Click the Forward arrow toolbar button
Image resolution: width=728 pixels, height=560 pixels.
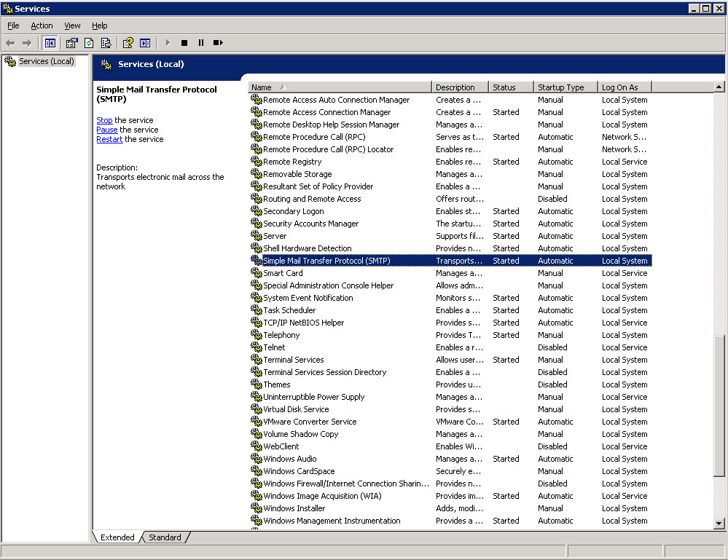[27, 43]
